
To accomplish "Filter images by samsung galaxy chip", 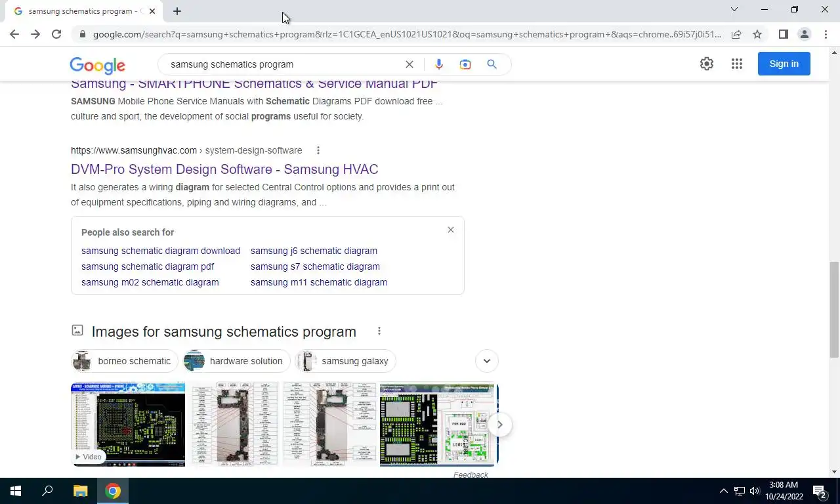I will pyautogui.click(x=345, y=361).
